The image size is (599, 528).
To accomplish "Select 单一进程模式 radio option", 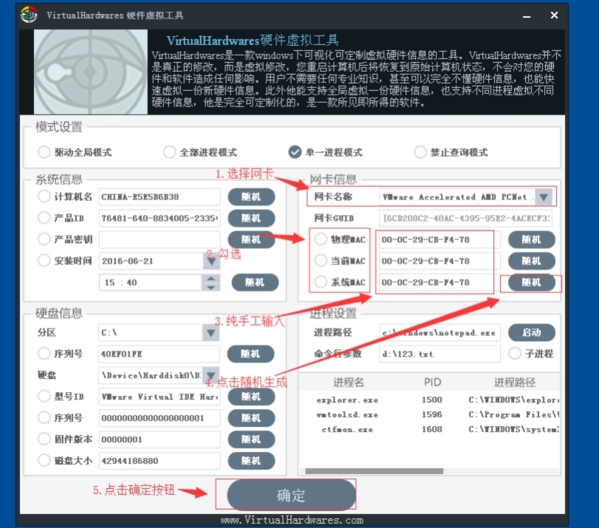I will 295,152.
